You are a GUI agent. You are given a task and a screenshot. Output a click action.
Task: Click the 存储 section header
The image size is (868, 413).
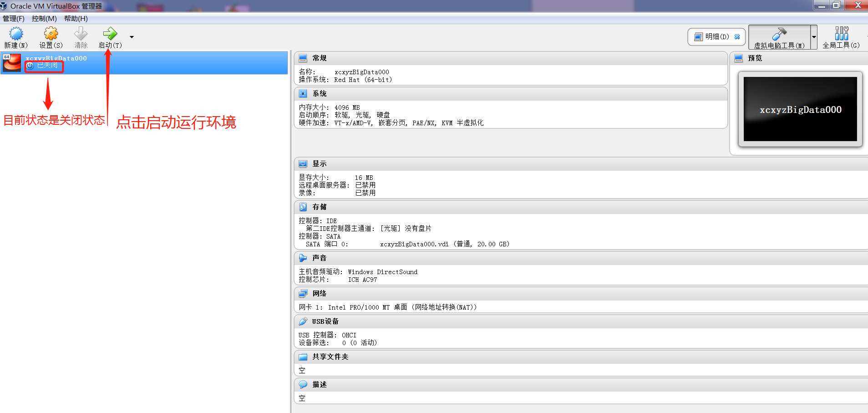[x=581, y=207]
